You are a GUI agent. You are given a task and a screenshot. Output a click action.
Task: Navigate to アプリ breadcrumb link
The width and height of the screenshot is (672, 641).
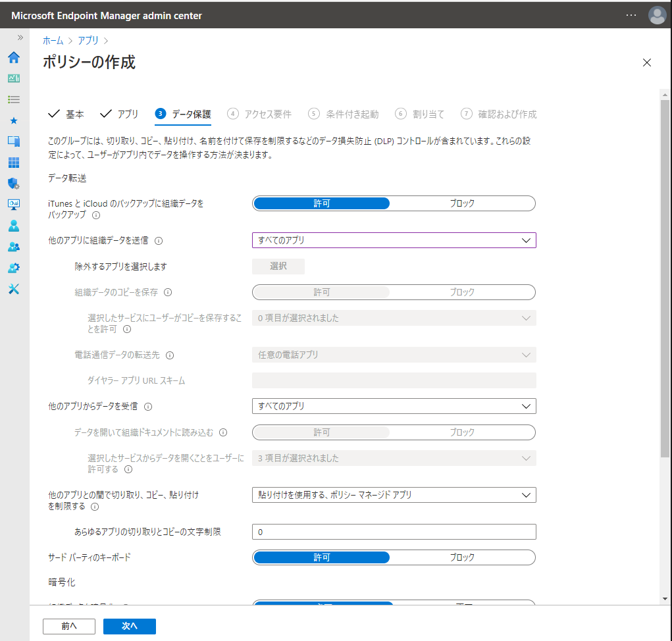pos(88,40)
